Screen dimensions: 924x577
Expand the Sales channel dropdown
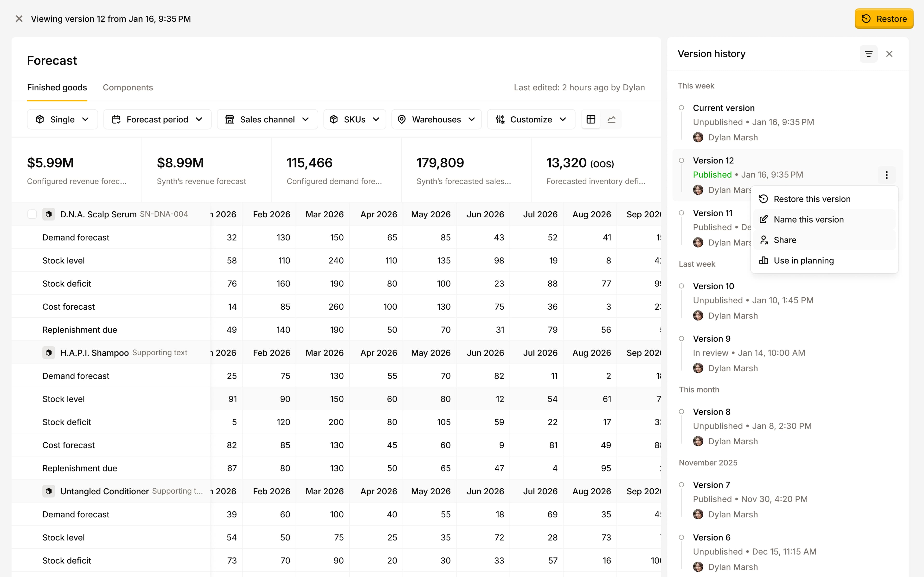[267, 119]
